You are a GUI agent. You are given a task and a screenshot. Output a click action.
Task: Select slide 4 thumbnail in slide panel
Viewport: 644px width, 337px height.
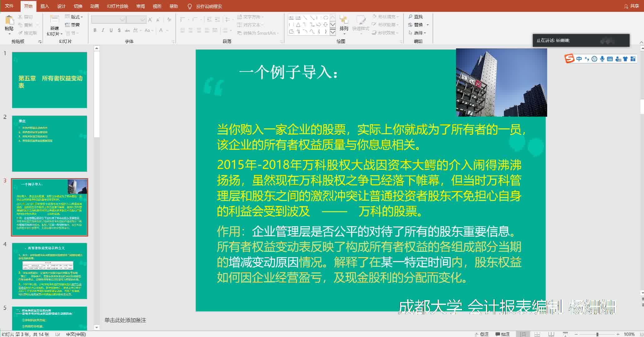point(49,271)
